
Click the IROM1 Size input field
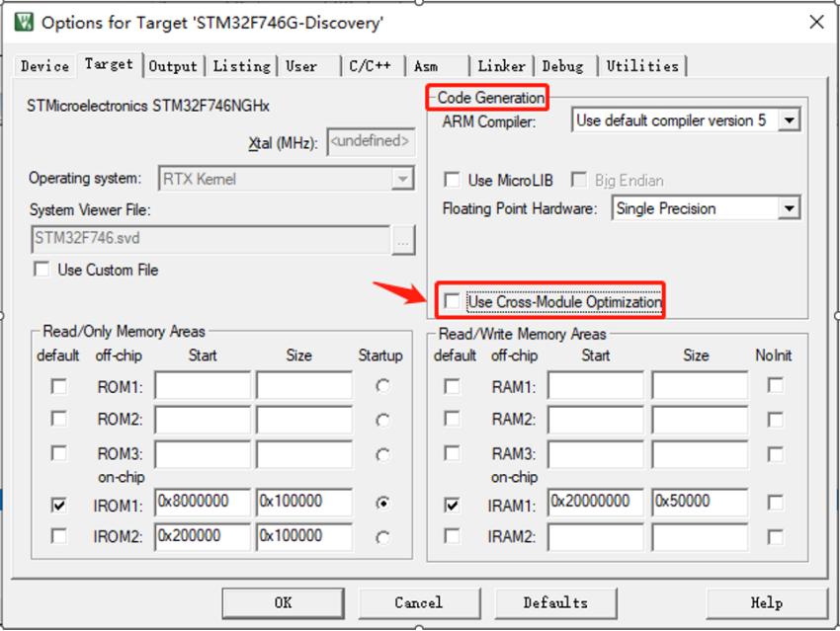point(303,502)
